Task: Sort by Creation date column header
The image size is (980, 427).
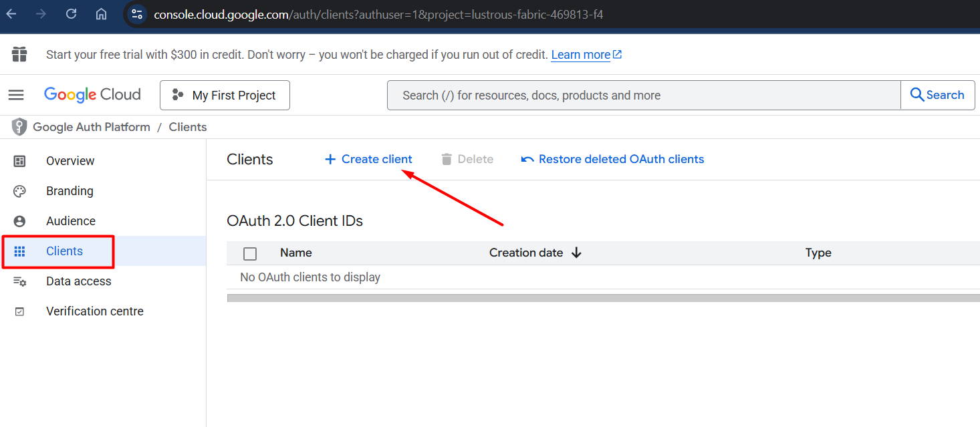Action: [x=526, y=253]
